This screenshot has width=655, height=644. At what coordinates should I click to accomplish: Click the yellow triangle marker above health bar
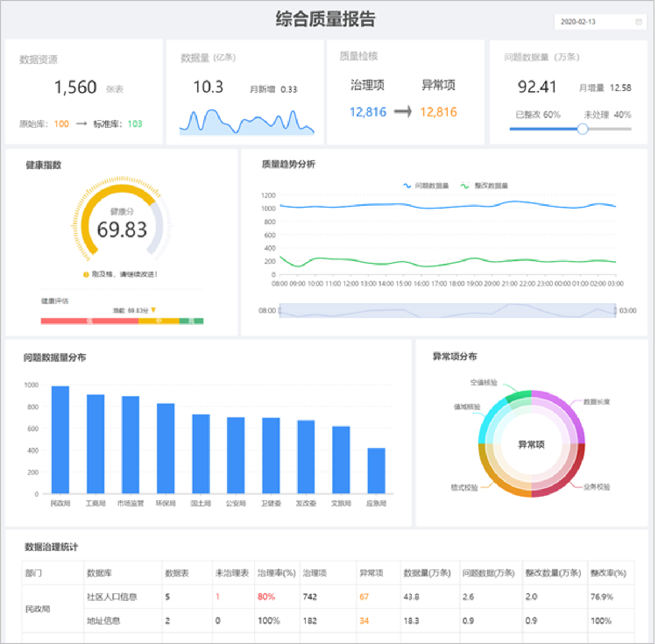[x=153, y=310]
